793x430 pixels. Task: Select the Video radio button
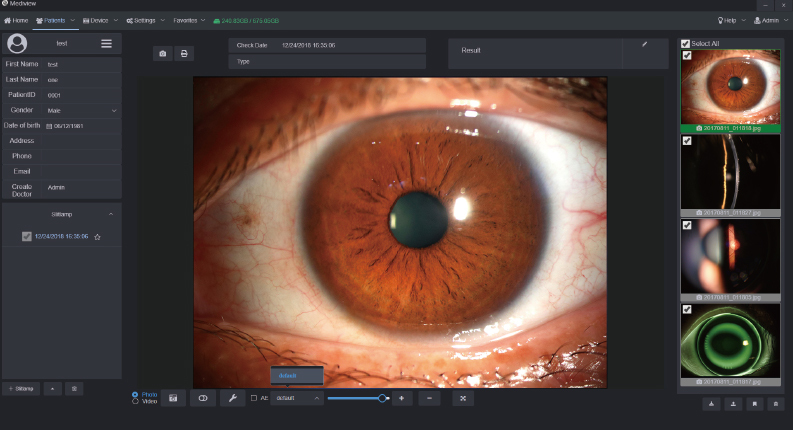pyautogui.click(x=135, y=401)
